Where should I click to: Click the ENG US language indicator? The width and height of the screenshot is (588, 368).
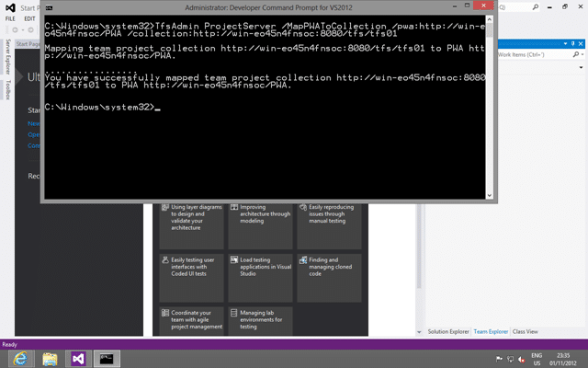[537, 360]
